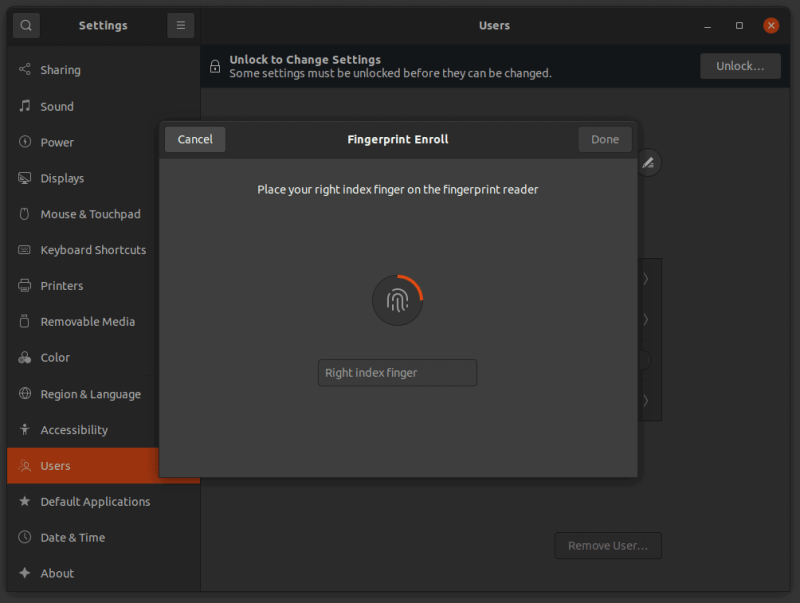Click the Printers icon in sidebar
This screenshot has height=603, width=800.
pos(25,286)
